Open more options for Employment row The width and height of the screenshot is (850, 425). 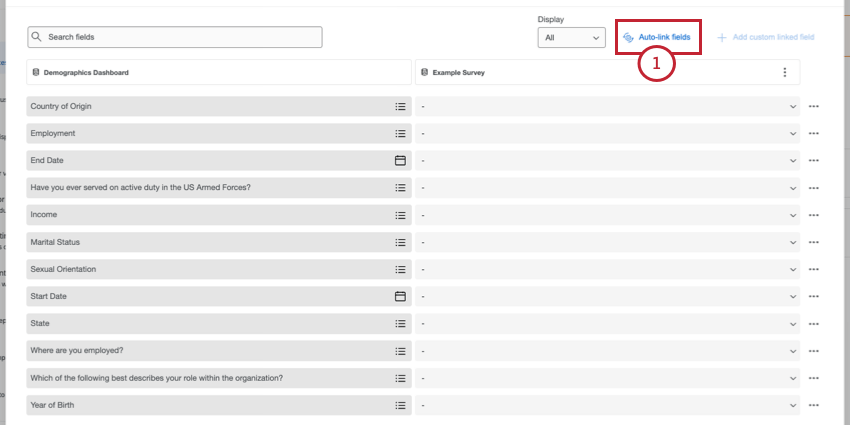814,133
